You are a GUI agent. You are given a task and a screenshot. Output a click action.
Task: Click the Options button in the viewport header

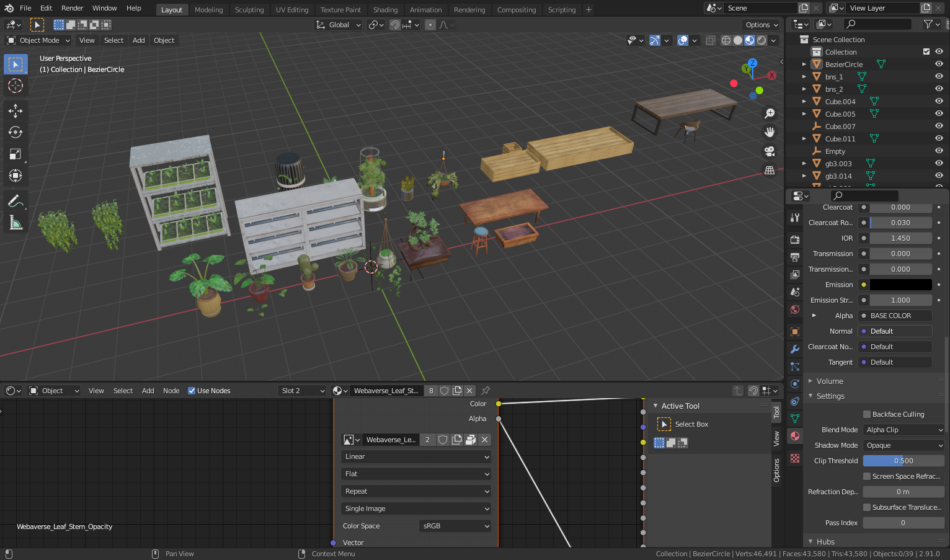coord(760,24)
